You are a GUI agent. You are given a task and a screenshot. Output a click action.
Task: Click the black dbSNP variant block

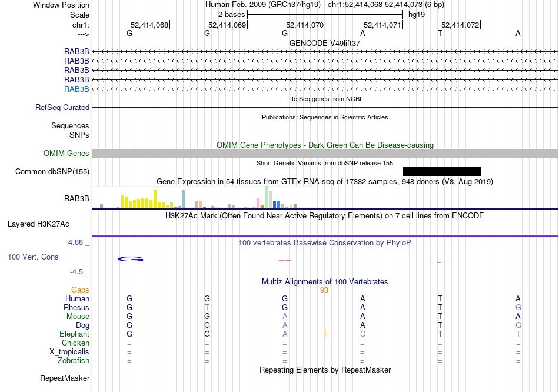[442, 171]
